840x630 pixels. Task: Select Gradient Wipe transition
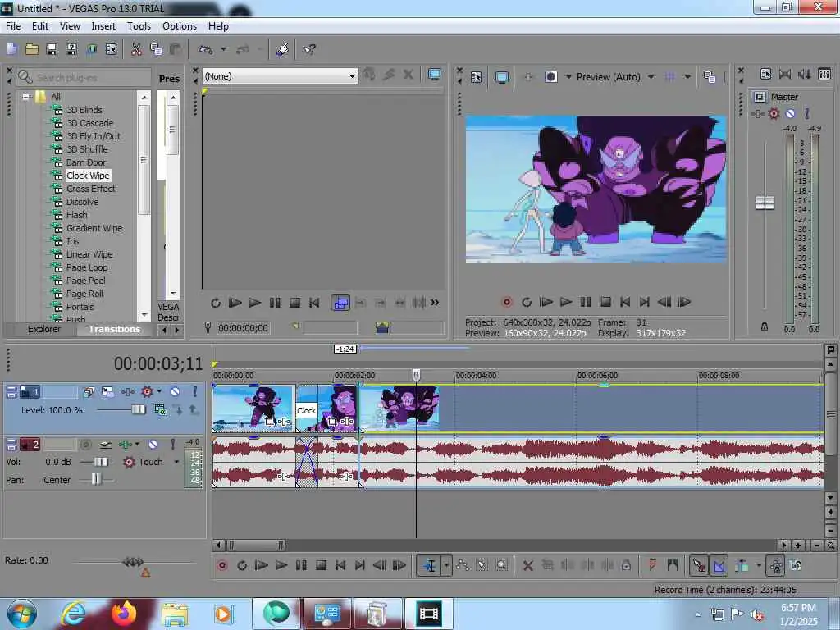click(94, 228)
